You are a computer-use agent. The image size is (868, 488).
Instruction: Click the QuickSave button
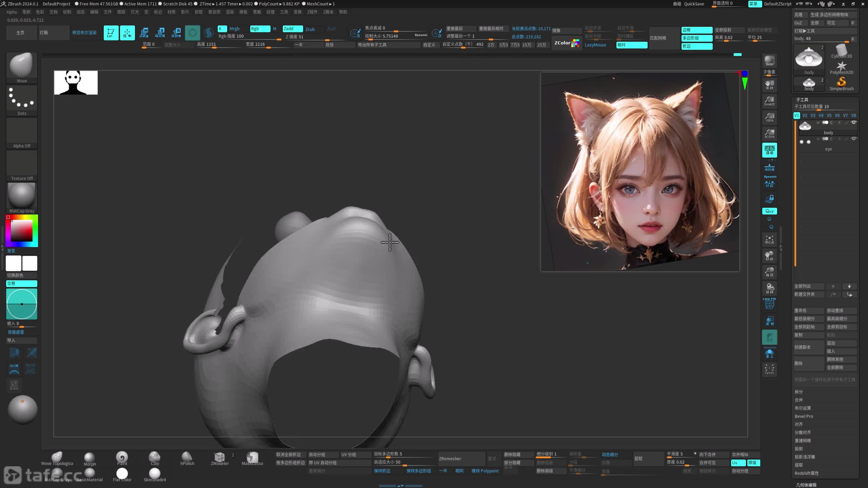(694, 4)
